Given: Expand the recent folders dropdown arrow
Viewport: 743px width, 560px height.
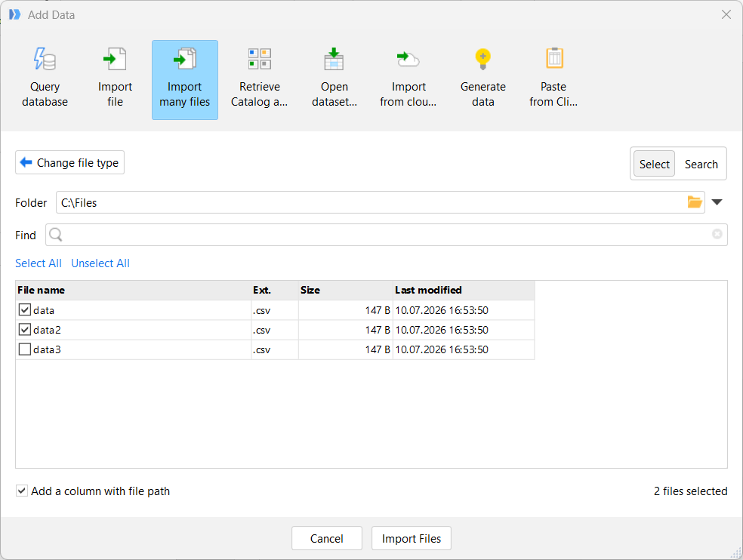Looking at the screenshot, I should coord(717,202).
